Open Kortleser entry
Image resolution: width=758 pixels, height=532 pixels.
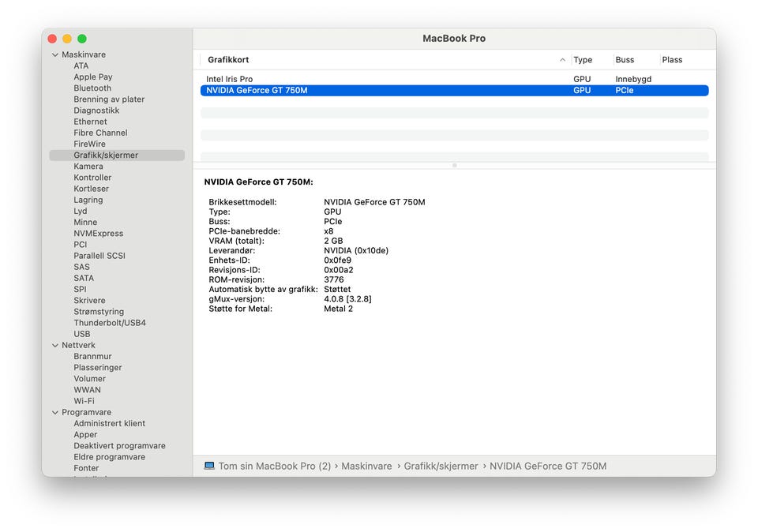click(x=91, y=189)
